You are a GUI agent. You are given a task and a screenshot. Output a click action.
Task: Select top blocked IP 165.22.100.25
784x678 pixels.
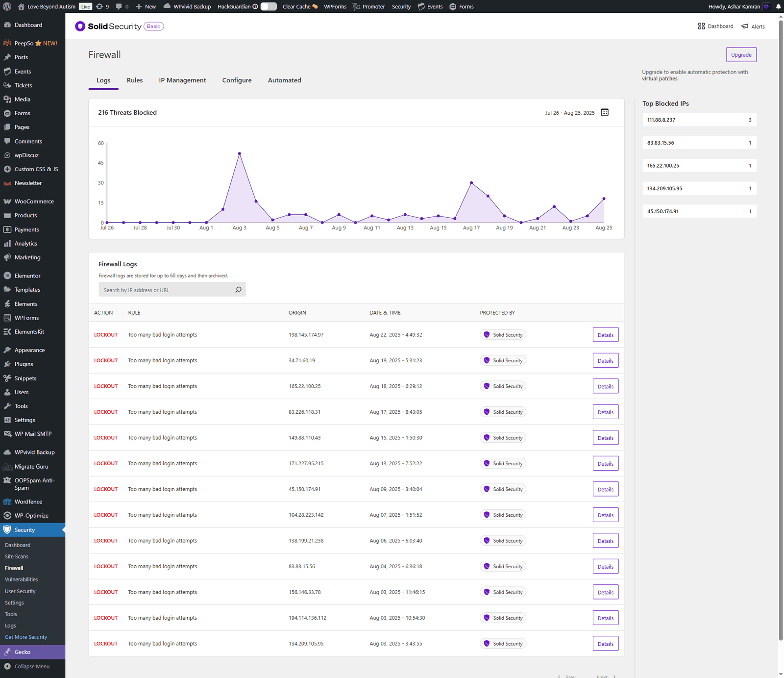tap(699, 166)
